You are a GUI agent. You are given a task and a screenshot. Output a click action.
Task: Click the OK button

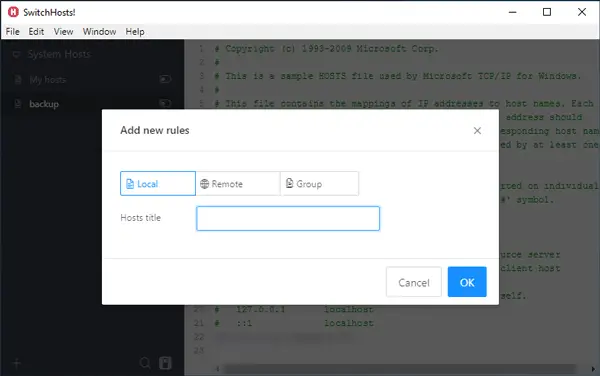click(467, 282)
